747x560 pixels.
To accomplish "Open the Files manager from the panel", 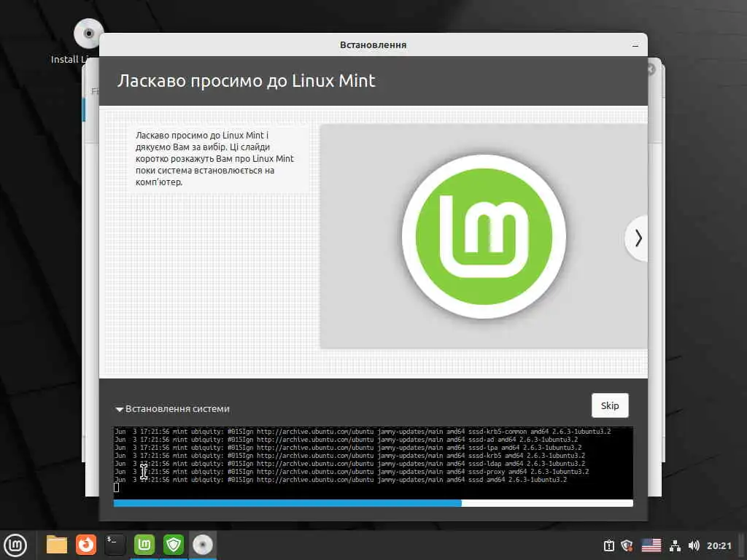I will (57, 545).
